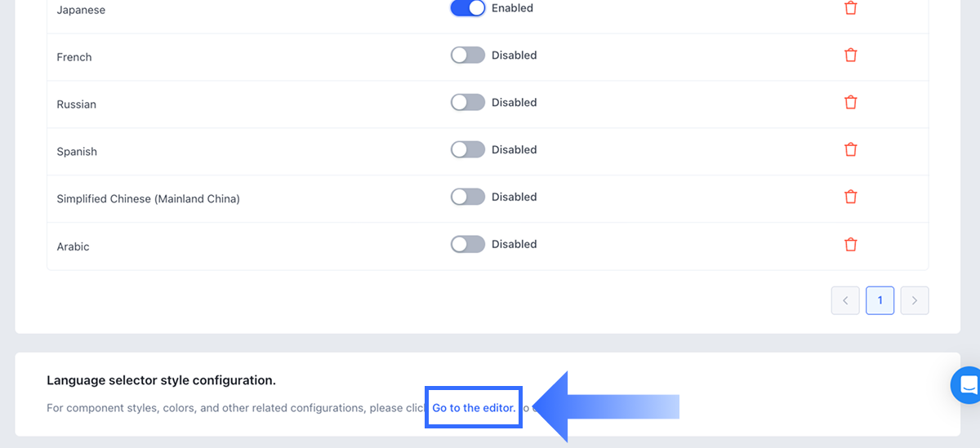The width and height of the screenshot is (980, 448).
Task: Switch on Simplified Chinese language
Action: 468,197
